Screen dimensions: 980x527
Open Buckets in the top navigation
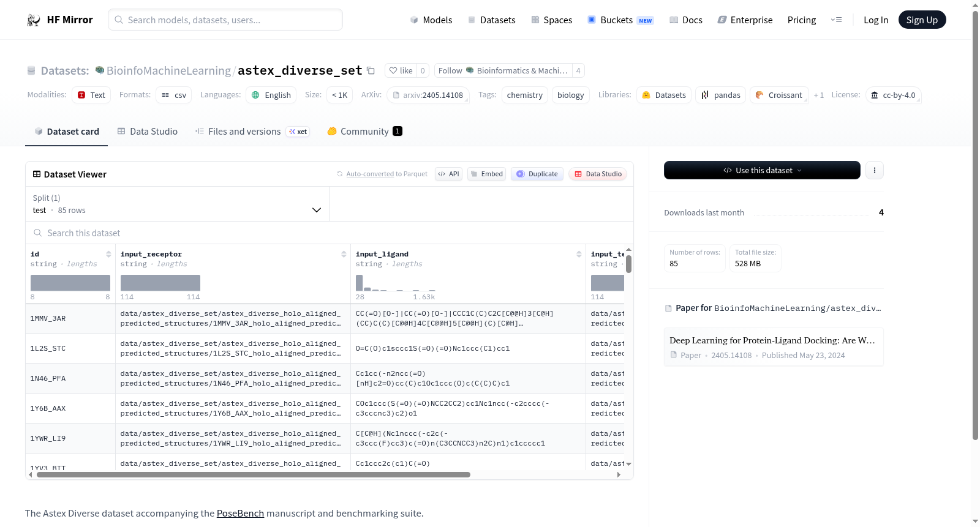point(620,20)
